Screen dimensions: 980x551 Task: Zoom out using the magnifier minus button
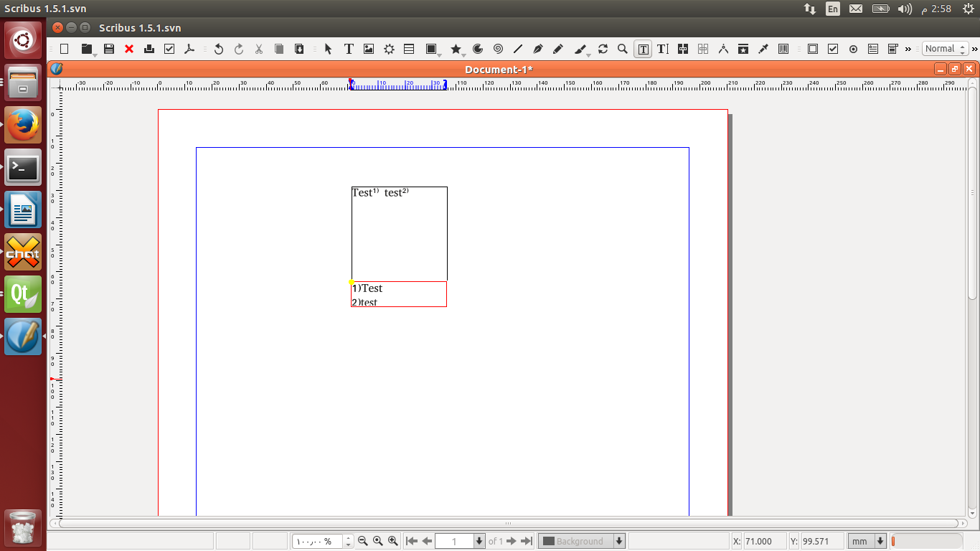tap(362, 541)
